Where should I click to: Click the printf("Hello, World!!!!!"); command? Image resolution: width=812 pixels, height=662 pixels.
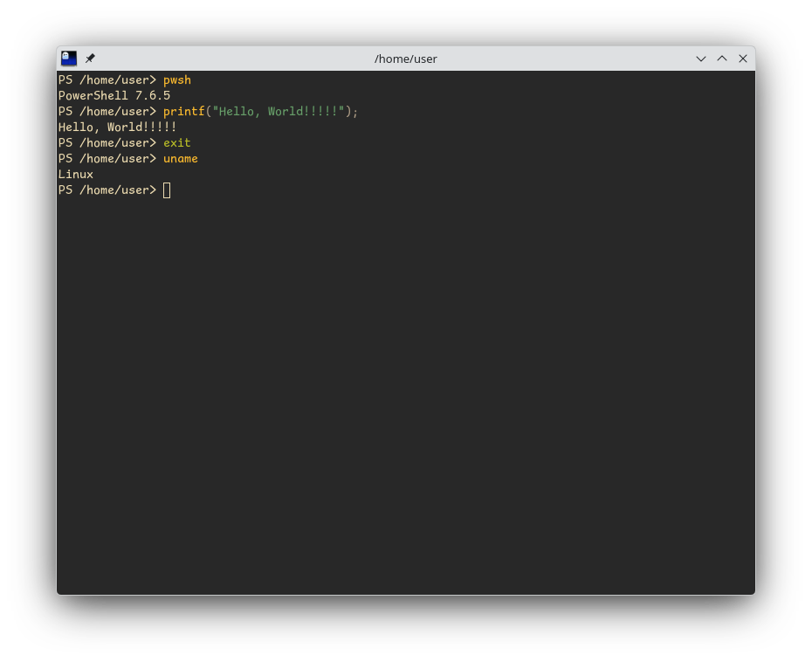coord(260,112)
